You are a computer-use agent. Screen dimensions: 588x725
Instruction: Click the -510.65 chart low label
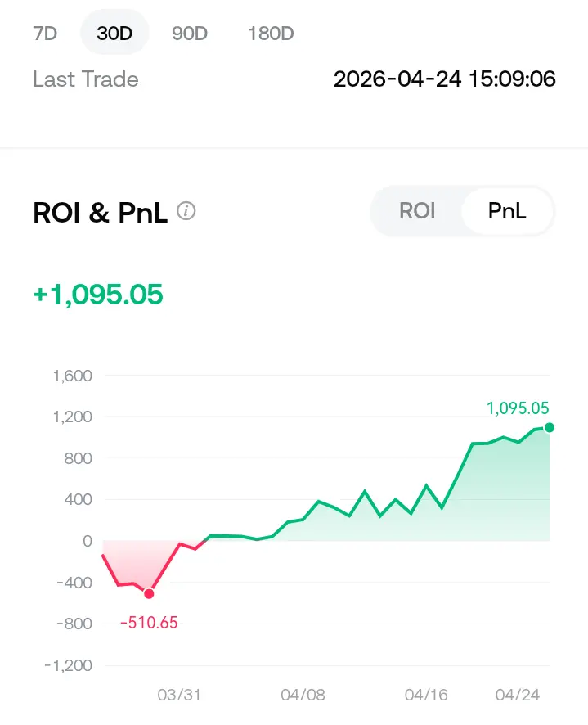point(149,623)
